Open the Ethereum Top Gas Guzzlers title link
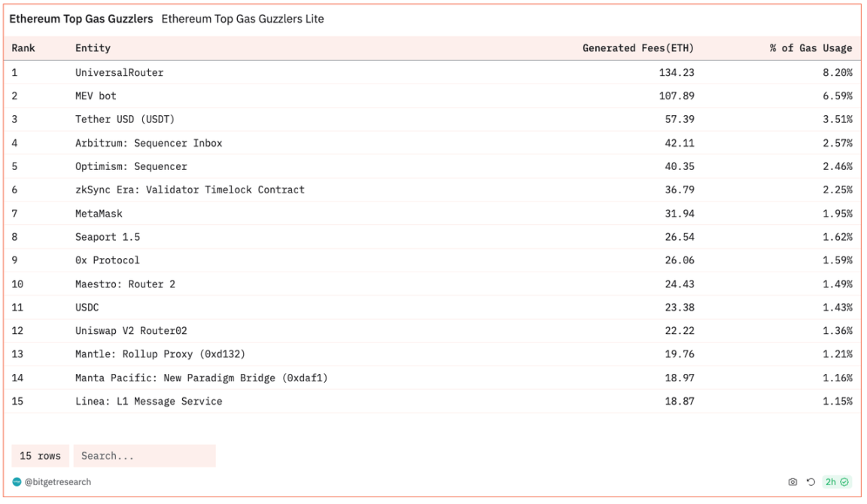Screen dimensions: 867x504 pyautogui.click(x=81, y=19)
